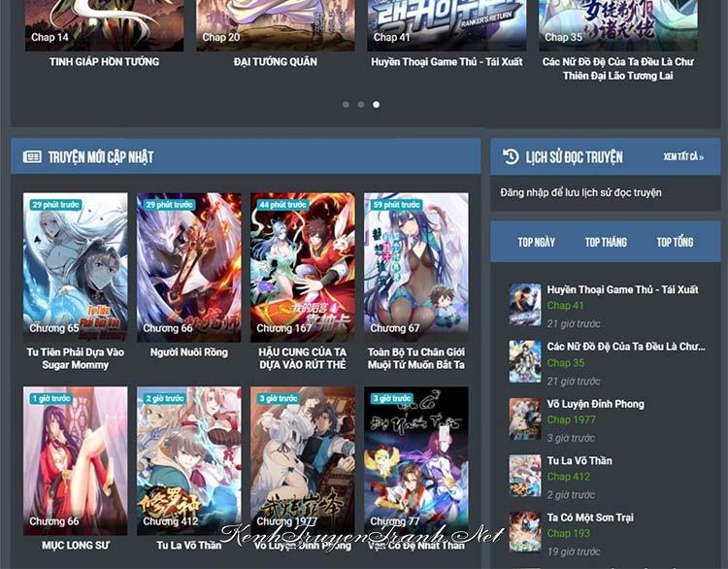
Task: Switch to the Top Ngày tab
Action: coord(536,242)
